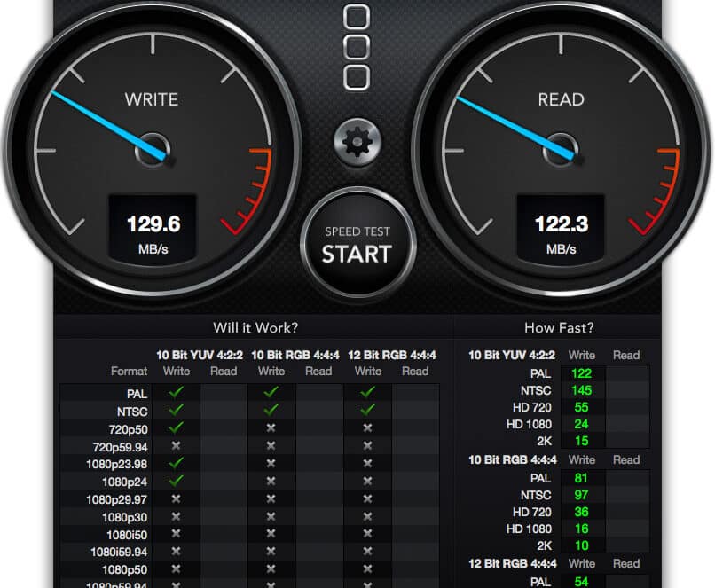Select the "1080i59.94" format row label
The width and height of the screenshot is (715, 588).
click(x=119, y=552)
